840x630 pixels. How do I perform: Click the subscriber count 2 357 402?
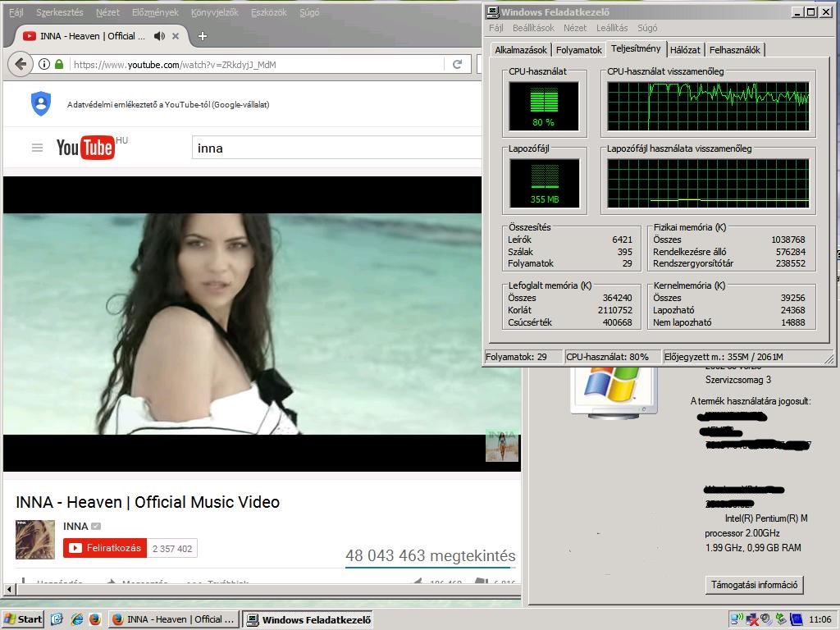pyautogui.click(x=172, y=548)
